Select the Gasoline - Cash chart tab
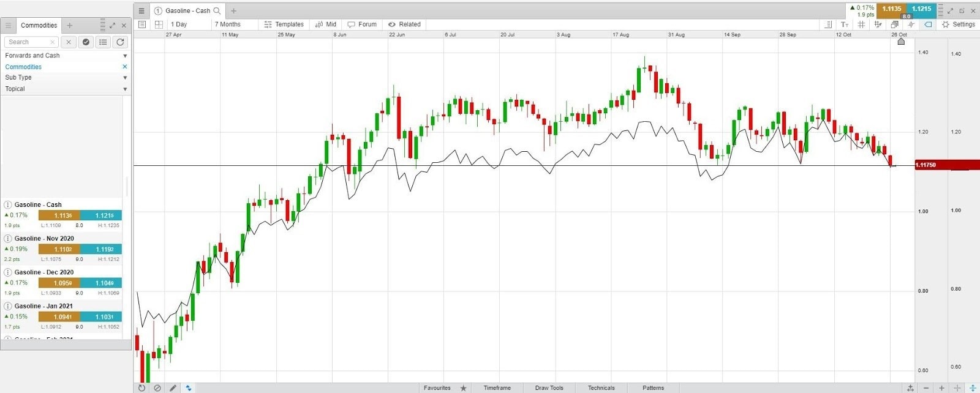 (x=187, y=10)
